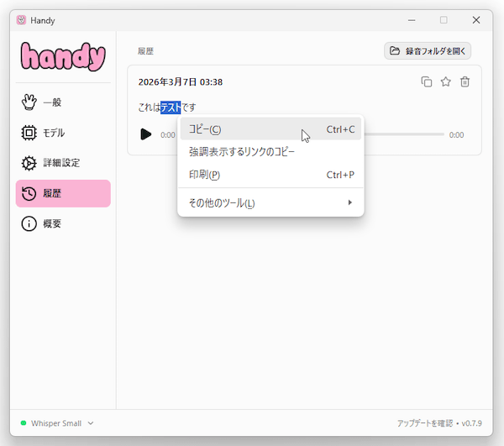The image size is (504, 446).
Task: Go to 詳細設定 advanced settings
Action: click(63, 163)
